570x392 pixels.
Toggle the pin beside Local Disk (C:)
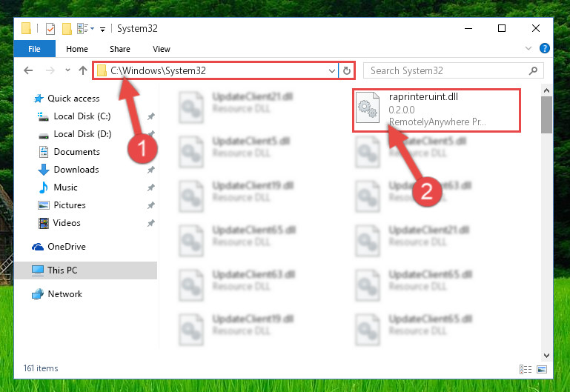[x=151, y=116]
